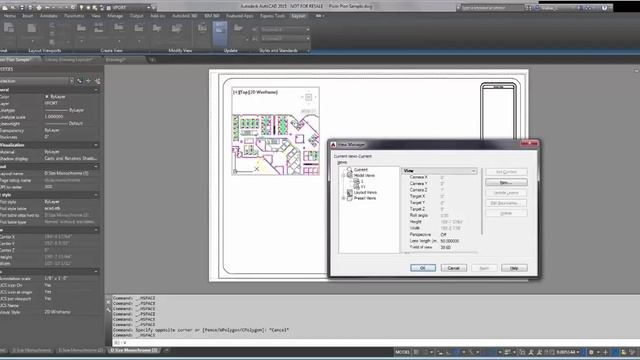Click Select Objects icon in Properties palette

[89, 81]
